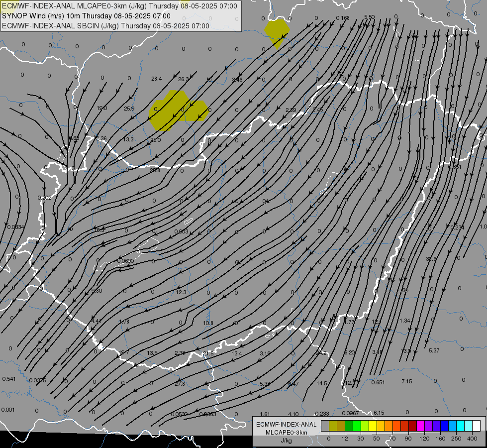Click the grid value 10.8

[x=208, y=323]
